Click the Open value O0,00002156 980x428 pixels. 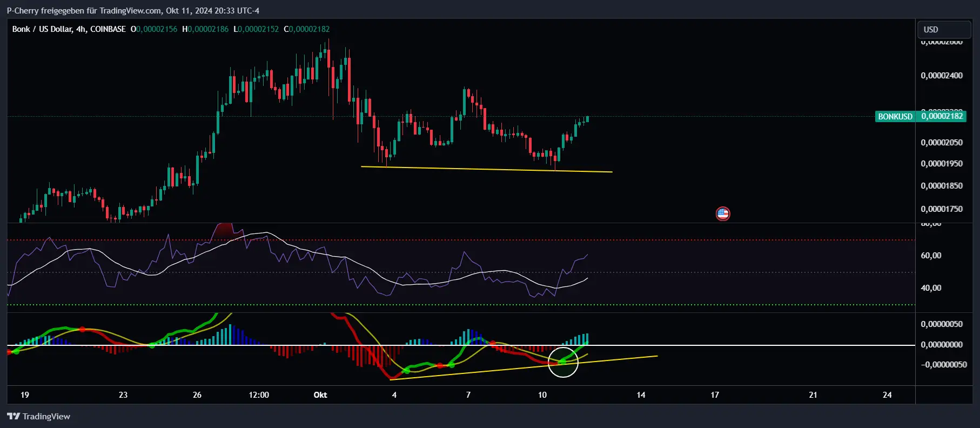coord(154,29)
